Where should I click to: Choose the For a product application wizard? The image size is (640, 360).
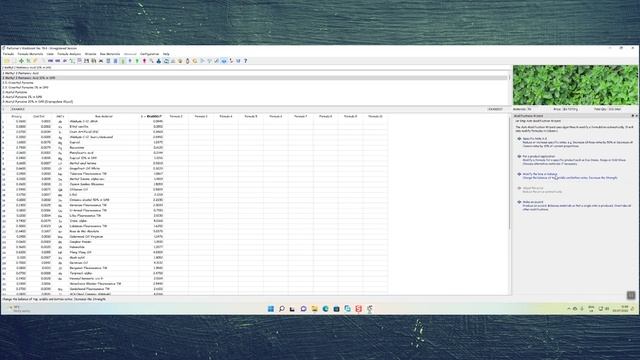(x=539, y=156)
